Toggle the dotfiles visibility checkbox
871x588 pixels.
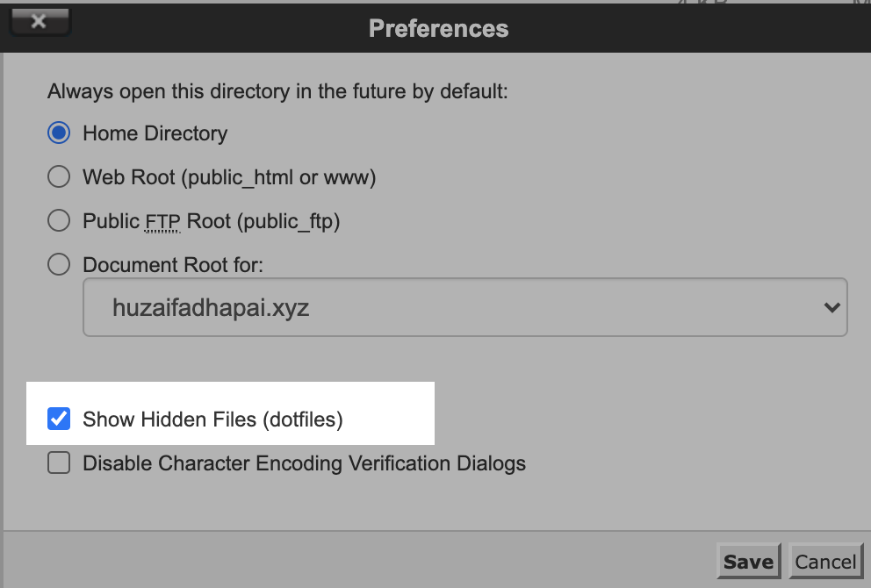[x=58, y=419]
